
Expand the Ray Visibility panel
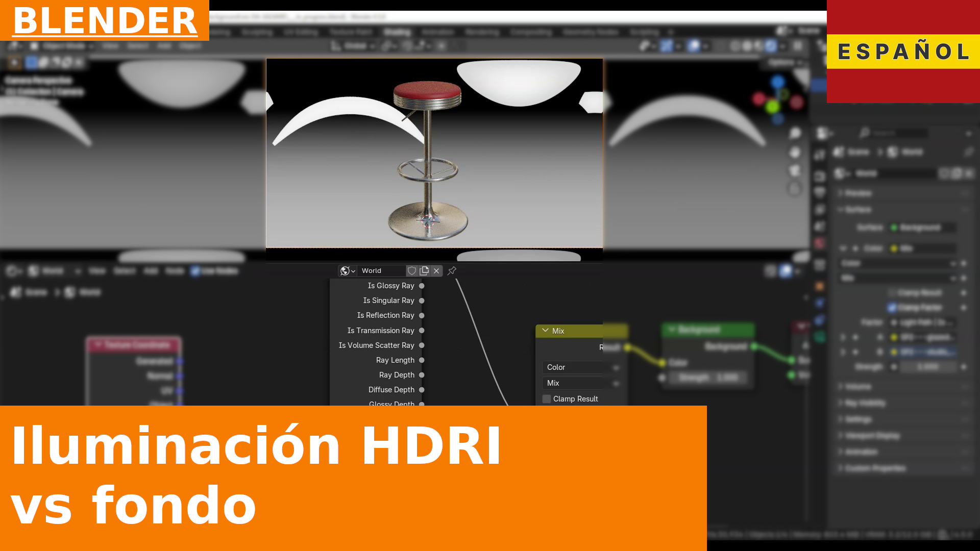tap(903, 403)
